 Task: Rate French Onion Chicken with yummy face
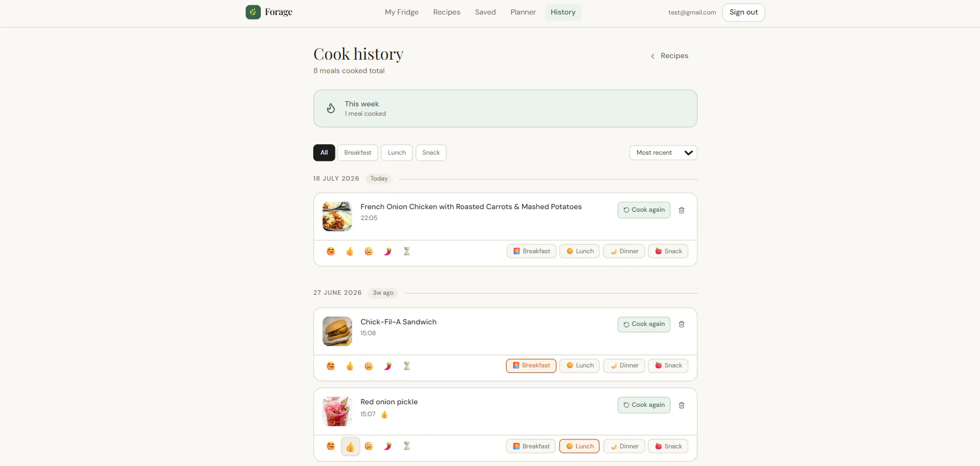point(331,251)
